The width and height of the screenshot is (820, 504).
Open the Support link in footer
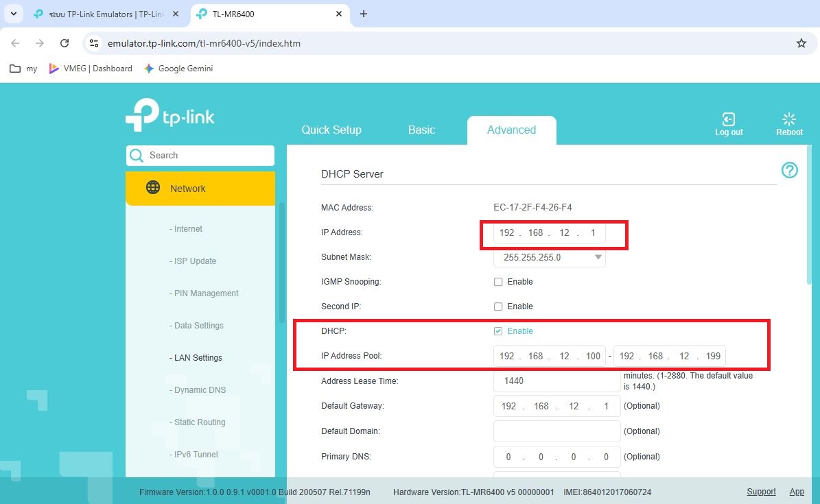tap(761, 492)
